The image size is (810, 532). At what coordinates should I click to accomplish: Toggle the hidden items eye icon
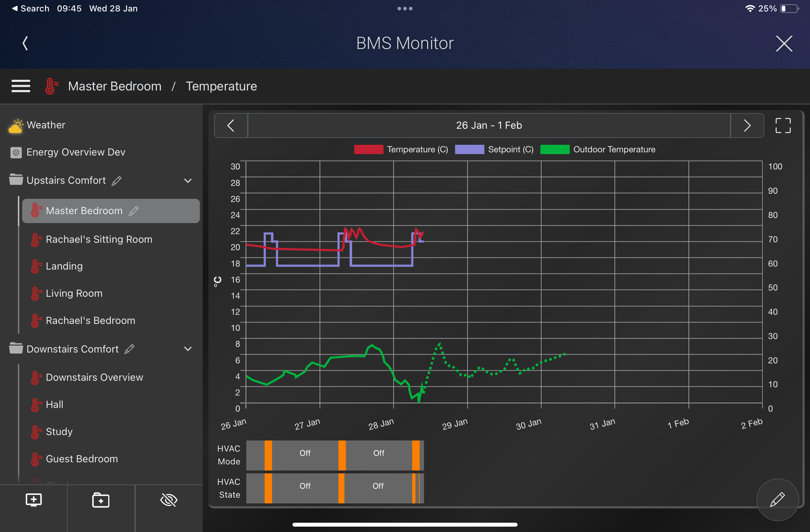tap(169, 500)
